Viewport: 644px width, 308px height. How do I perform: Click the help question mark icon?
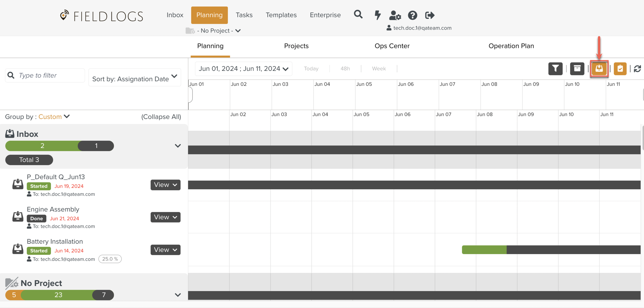pyautogui.click(x=412, y=15)
